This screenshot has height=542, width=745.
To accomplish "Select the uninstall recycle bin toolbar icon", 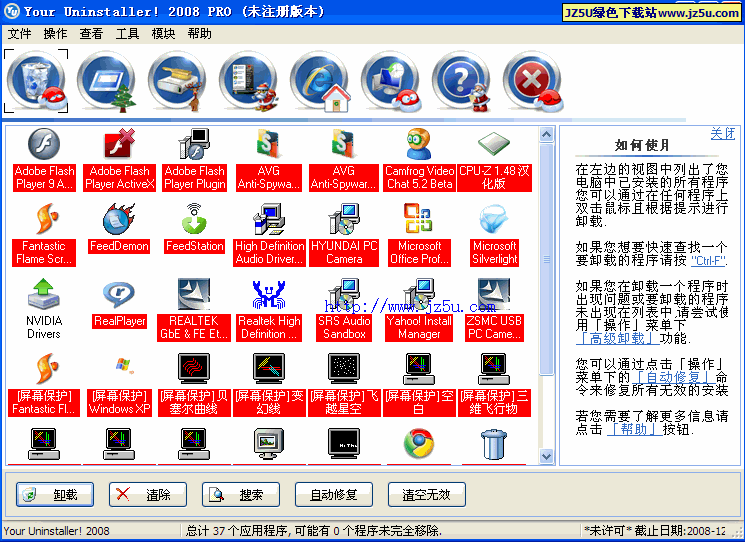I will pyautogui.click(x=36, y=81).
